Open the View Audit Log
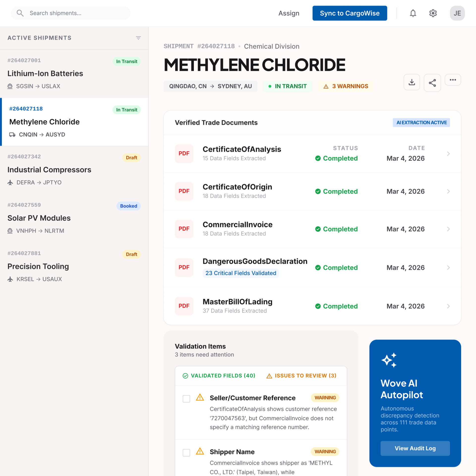Image resolution: width=476 pixels, height=476 pixels. [x=415, y=448]
